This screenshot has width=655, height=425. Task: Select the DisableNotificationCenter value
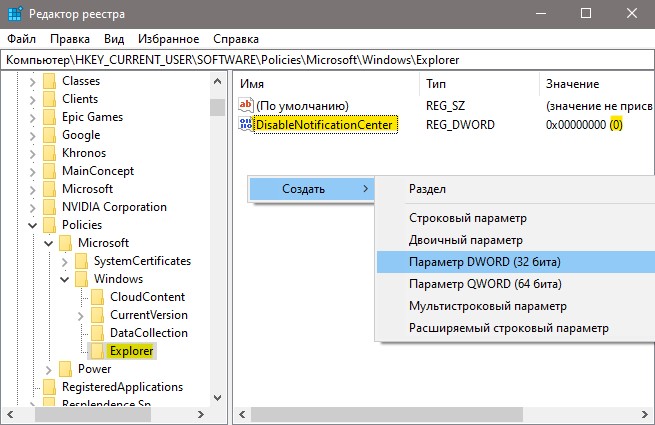[x=324, y=125]
